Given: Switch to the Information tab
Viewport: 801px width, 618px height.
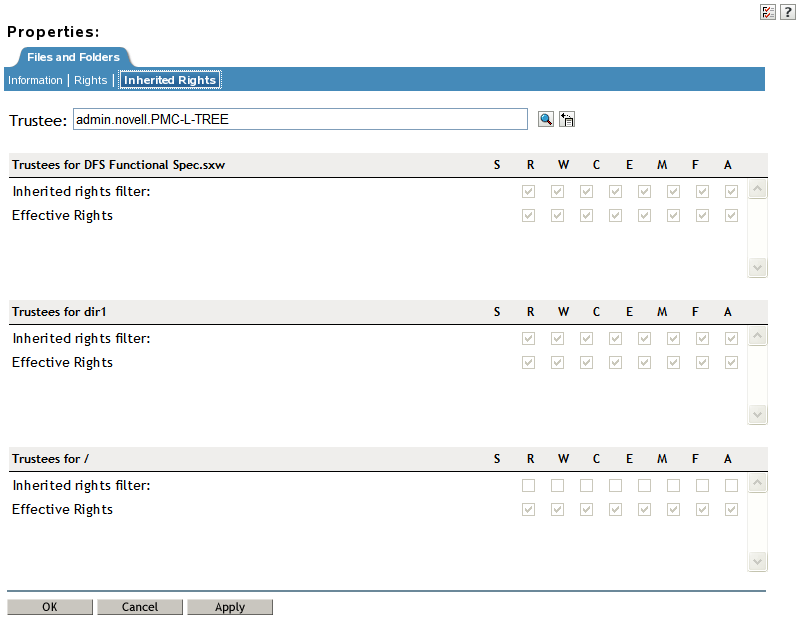Looking at the screenshot, I should (35, 80).
